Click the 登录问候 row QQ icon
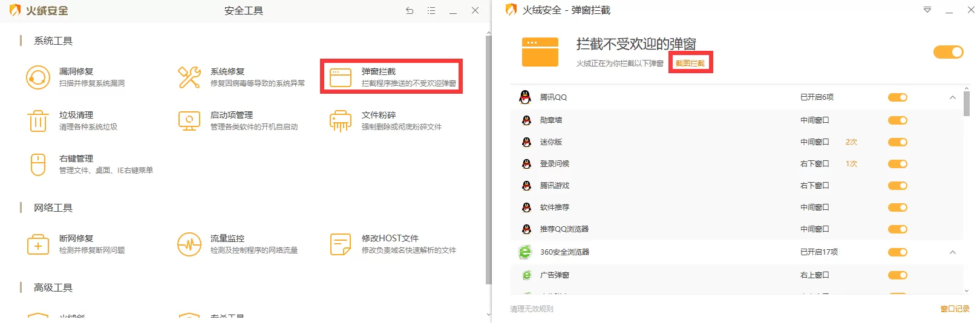This screenshot has width=980, height=323. click(526, 164)
